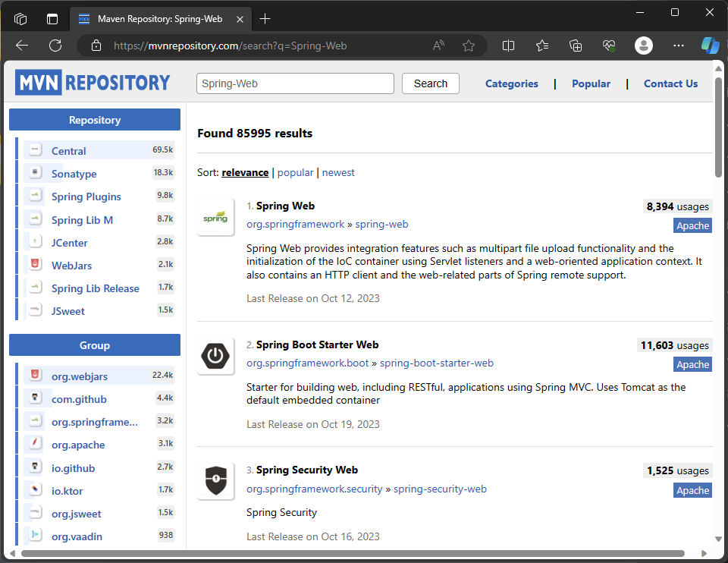728x563 pixels.
Task: Click the com.github group icon
Action: pos(36,398)
